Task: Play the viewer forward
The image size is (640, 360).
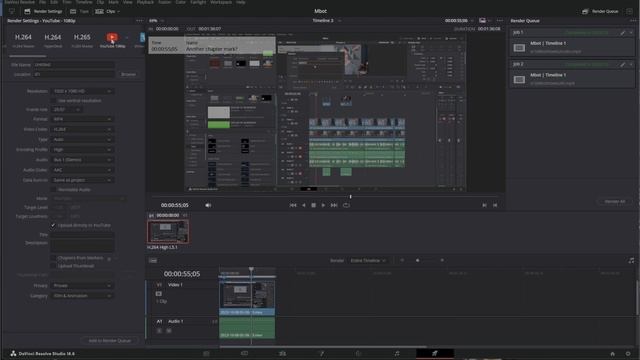Action: 323,205
